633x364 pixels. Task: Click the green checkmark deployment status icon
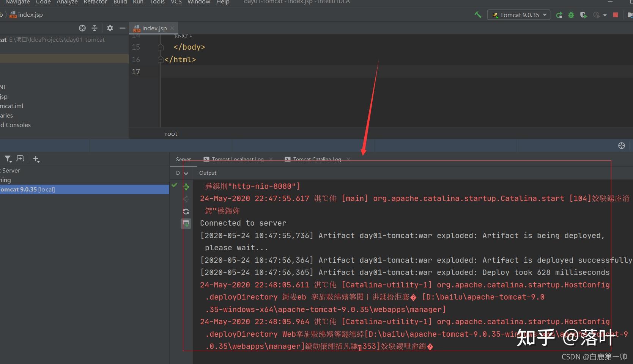(x=175, y=185)
